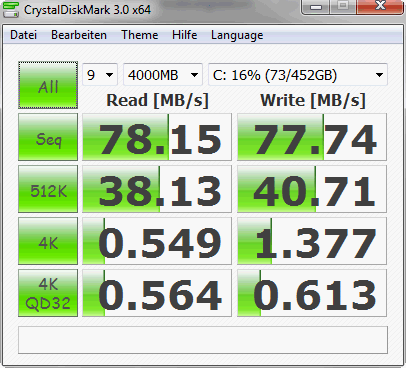
Task: Select the 512K write result 40.71
Action: click(x=312, y=189)
